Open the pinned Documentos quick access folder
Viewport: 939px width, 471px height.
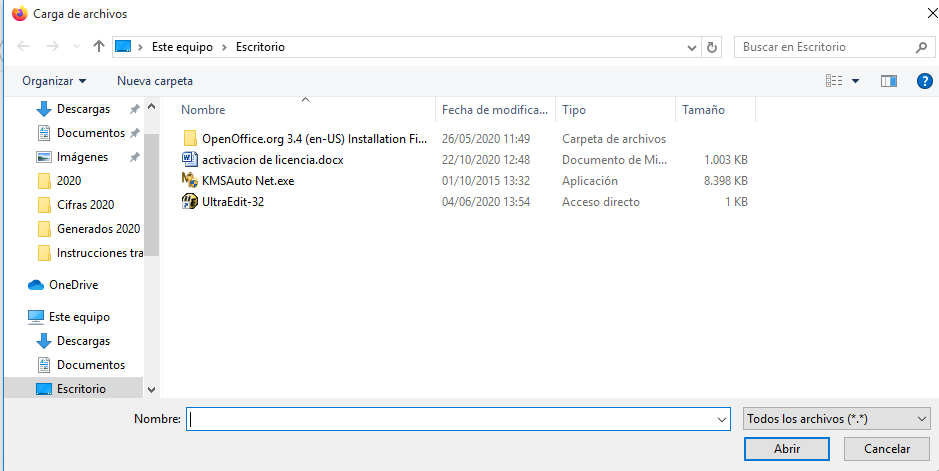pyautogui.click(x=90, y=133)
